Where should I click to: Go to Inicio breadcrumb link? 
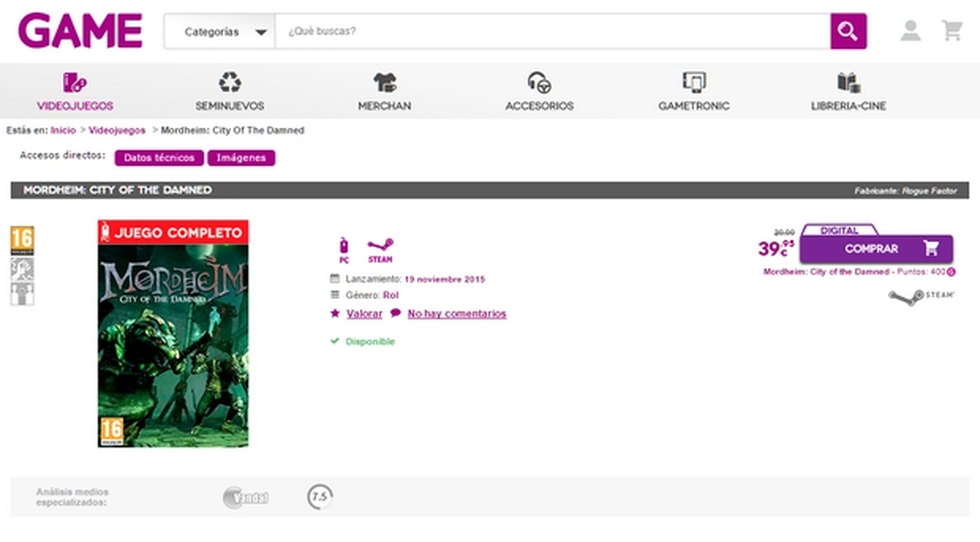pos(63,130)
